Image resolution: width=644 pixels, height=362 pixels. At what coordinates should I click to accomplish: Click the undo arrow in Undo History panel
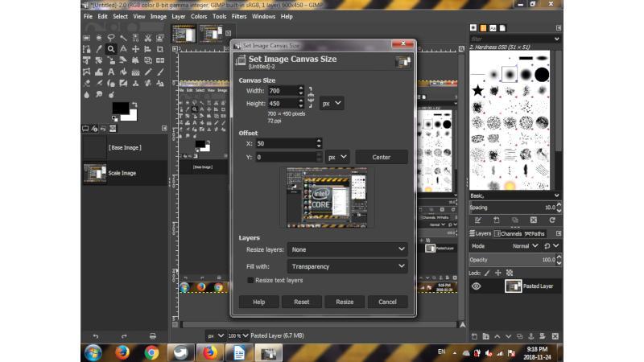(x=96, y=336)
